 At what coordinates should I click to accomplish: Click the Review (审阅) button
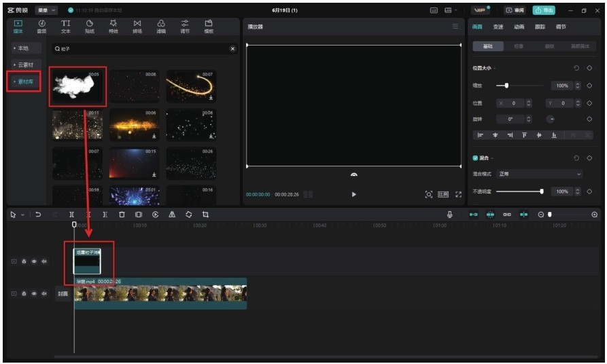click(515, 10)
